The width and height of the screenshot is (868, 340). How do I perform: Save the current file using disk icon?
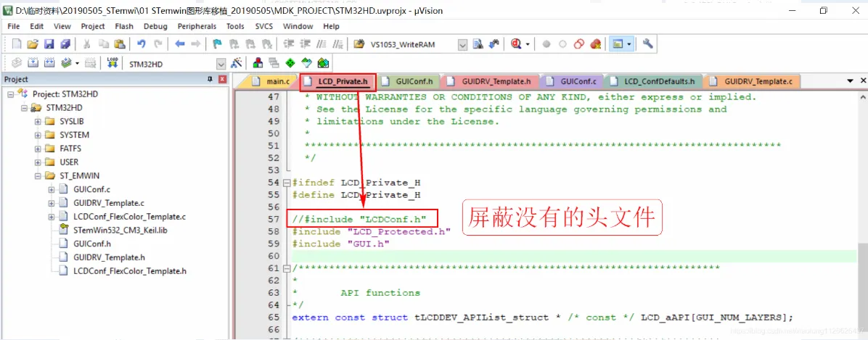click(49, 43)
